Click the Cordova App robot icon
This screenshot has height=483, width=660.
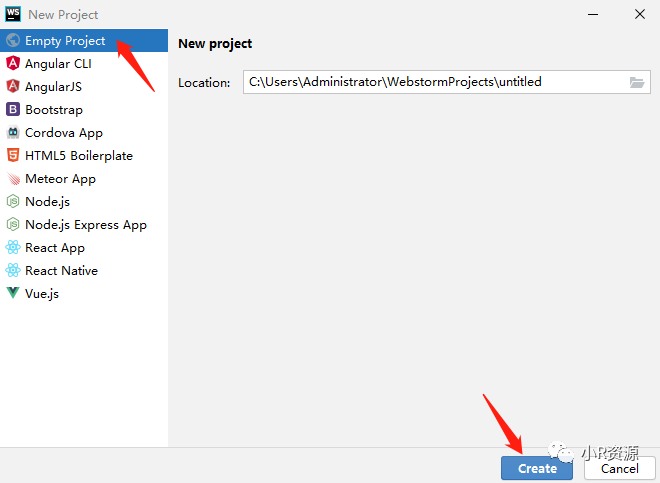coord(13,133)
